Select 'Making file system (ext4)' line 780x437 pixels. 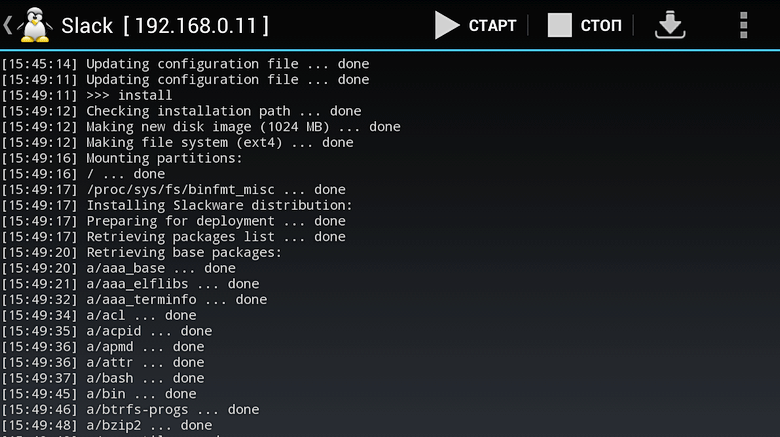pos(177,142)
